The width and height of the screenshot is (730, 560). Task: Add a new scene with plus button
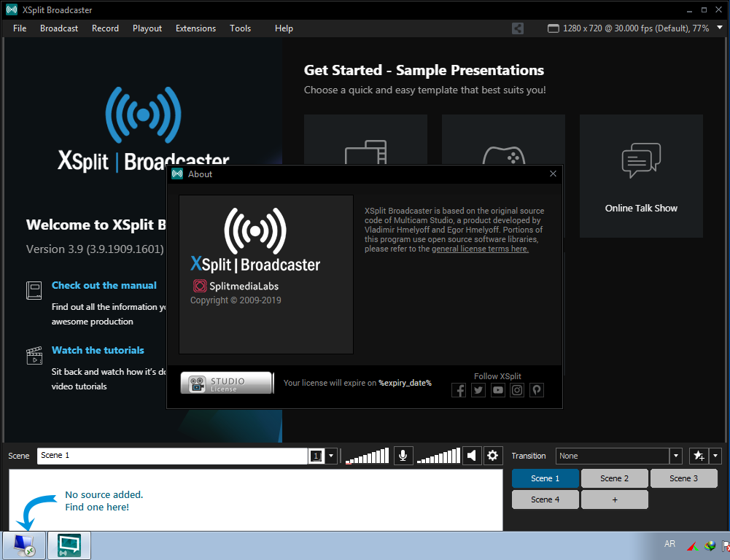[614, 499]
